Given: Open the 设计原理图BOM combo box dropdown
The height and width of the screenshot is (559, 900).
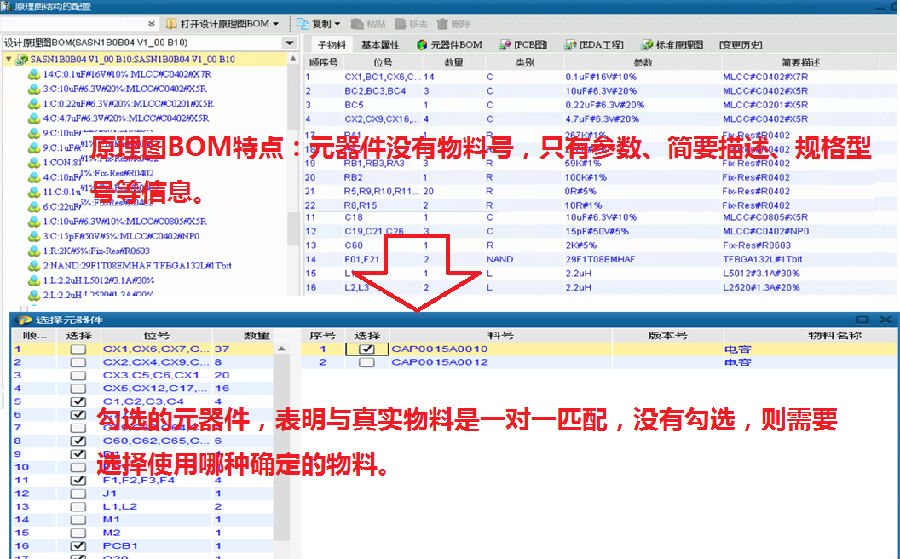Looking at the screenshot, I should click(290, 44).
